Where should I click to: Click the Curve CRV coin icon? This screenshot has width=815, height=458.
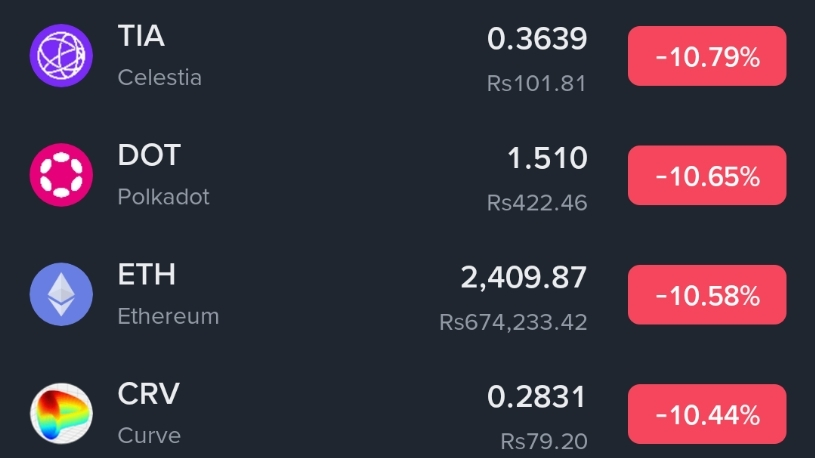(x=62, y=415)
